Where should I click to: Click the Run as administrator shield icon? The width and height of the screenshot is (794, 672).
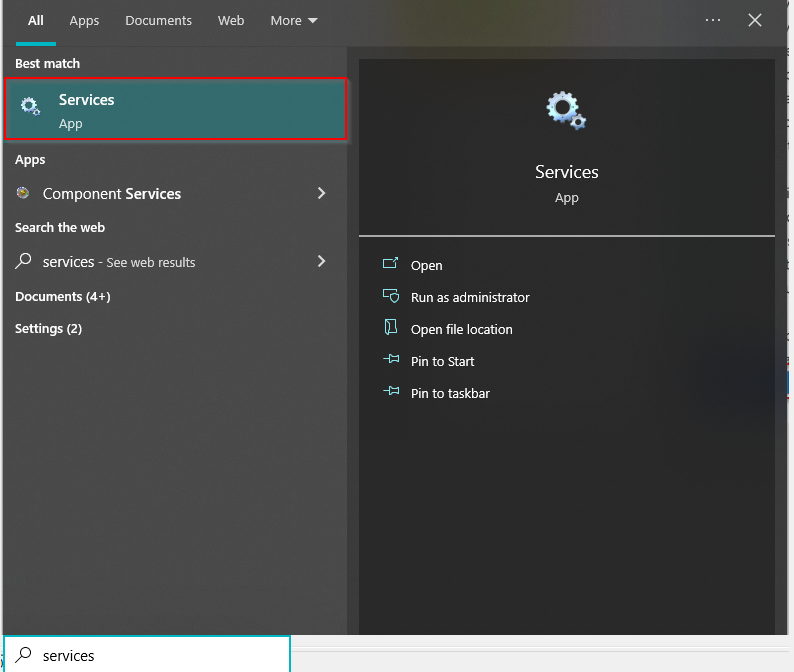click(x=390, y=297)
